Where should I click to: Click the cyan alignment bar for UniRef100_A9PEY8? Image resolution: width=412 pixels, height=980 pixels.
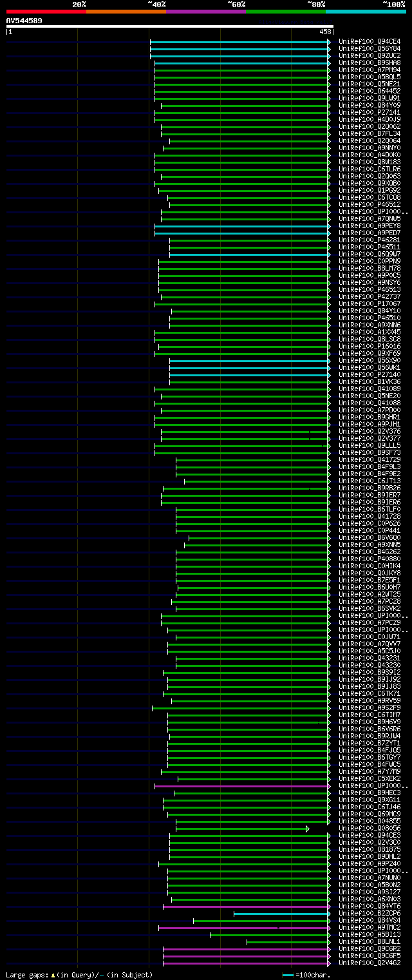242,226
